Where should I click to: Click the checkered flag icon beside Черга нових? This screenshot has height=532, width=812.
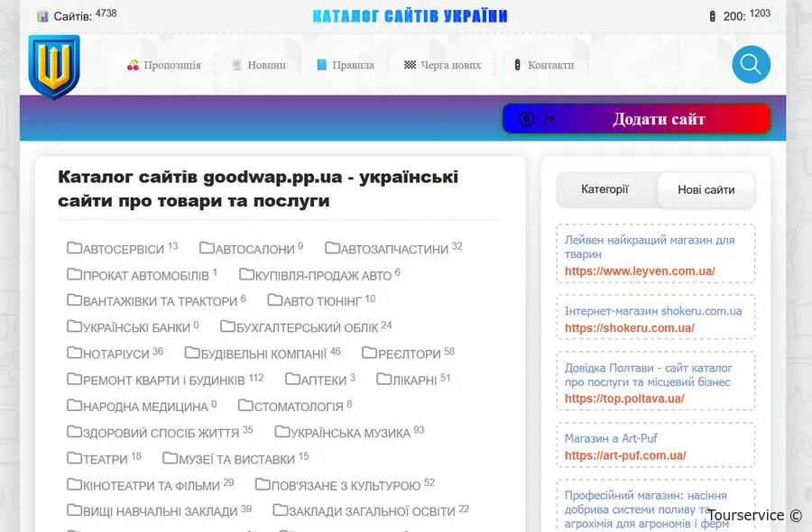(x=410, y=65)
